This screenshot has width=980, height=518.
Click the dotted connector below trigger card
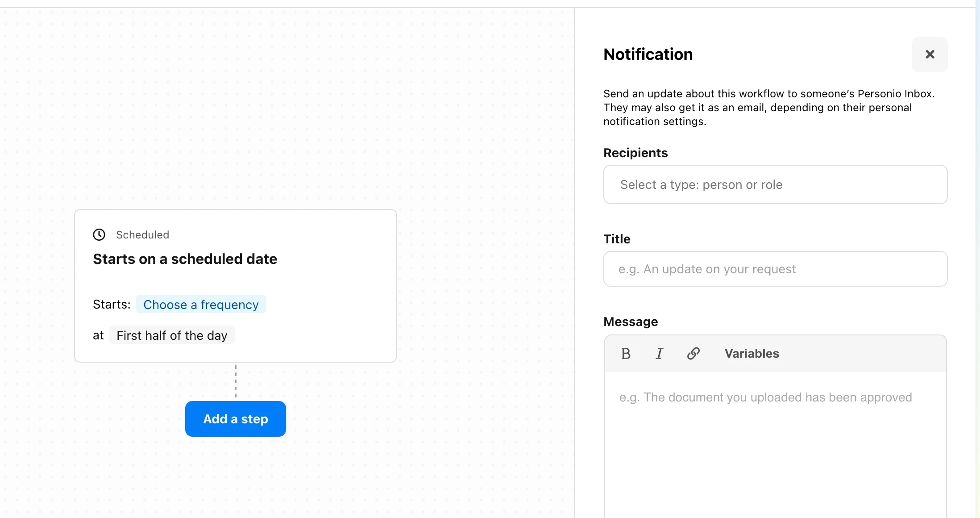click(x=236, y=381)
